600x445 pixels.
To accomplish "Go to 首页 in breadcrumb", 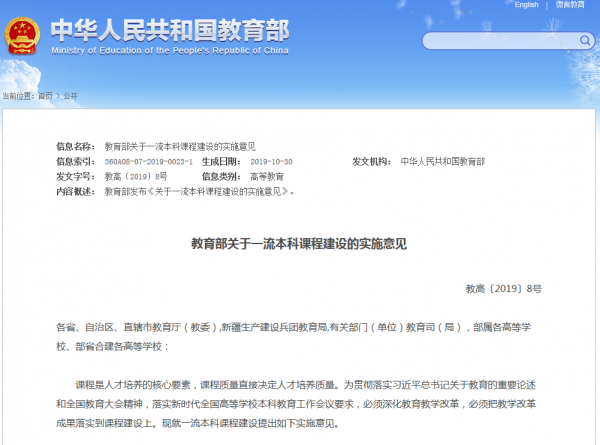I will tap(45, 96).
